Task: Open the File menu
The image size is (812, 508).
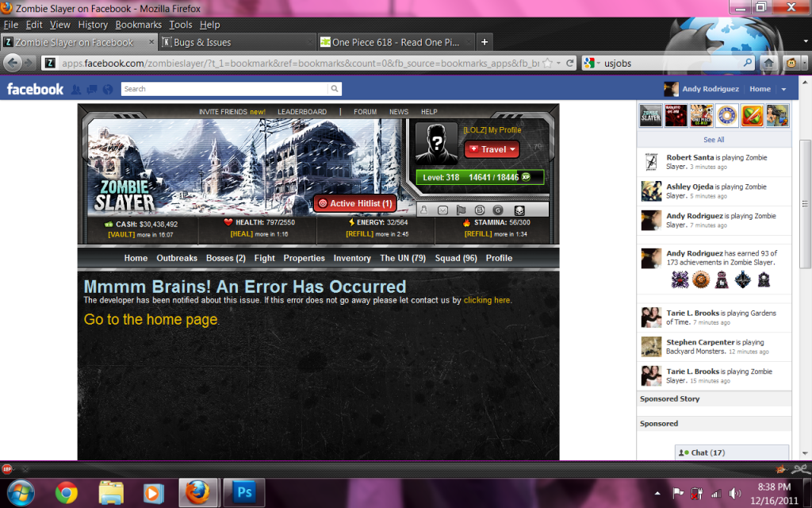Action: point(10,25)
